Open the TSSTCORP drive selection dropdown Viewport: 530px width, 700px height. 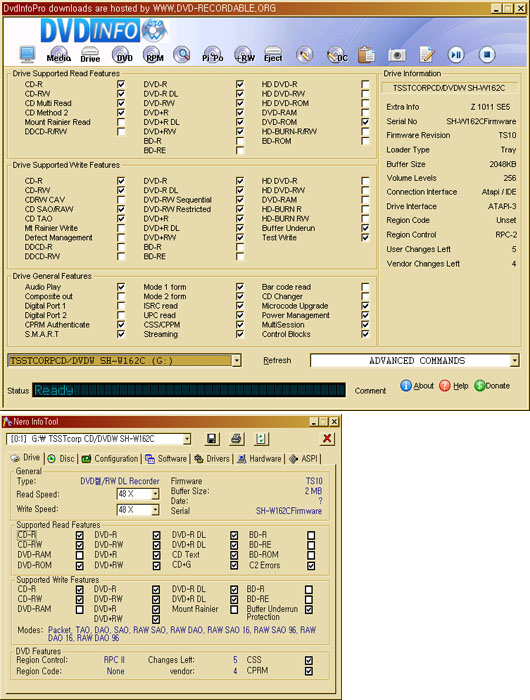click(x=237, y=360)
